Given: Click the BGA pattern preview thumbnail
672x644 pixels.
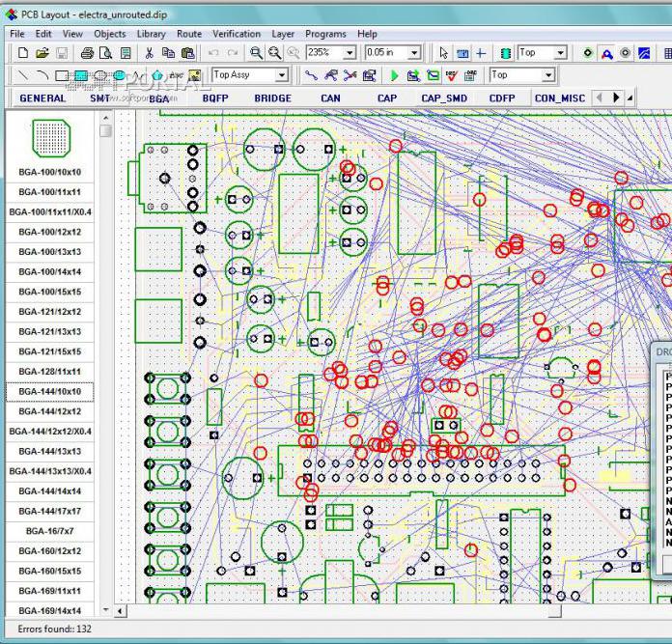Looking at the screenshot, I should (x=51, y=138).
